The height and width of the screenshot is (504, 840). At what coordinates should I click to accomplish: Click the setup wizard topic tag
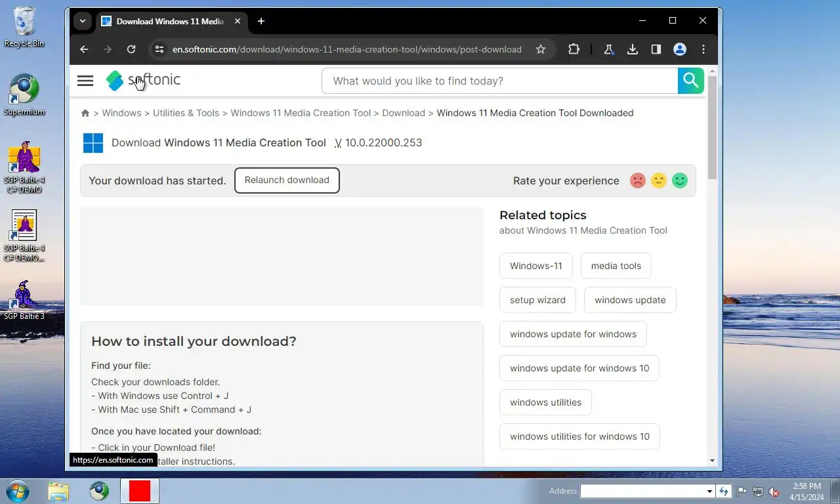(537, 300)
